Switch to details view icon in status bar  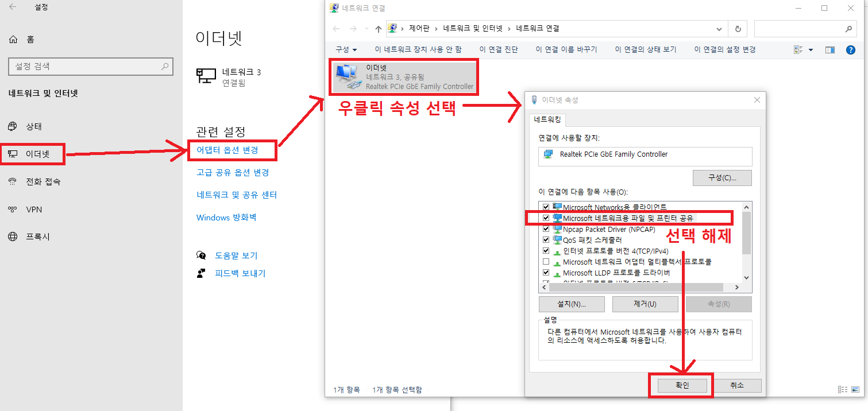843,389
